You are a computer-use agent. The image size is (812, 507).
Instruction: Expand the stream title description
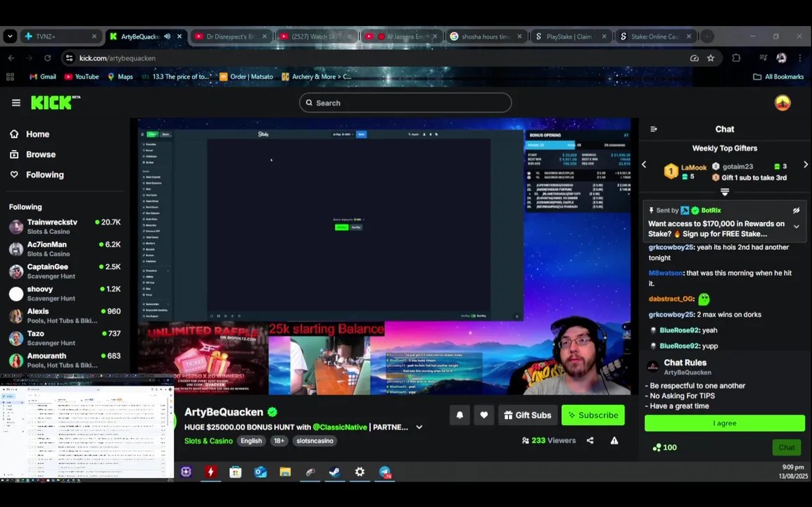click(419, 427)
